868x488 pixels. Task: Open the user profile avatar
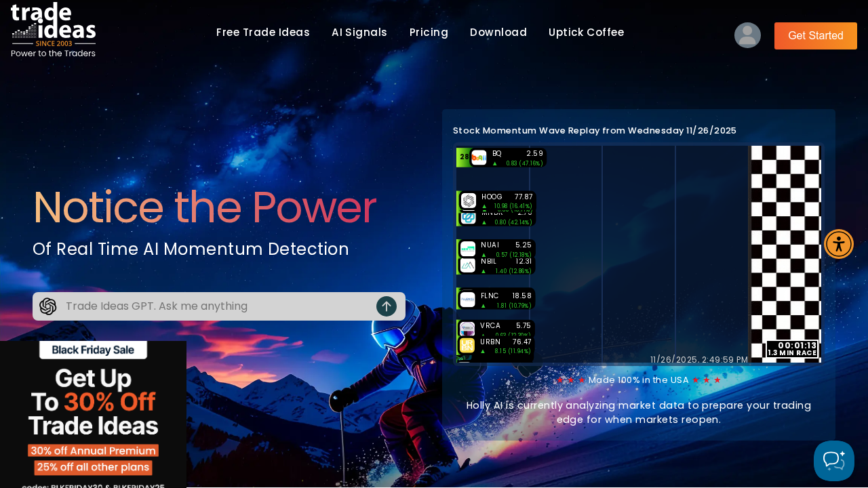coord(747,35)
